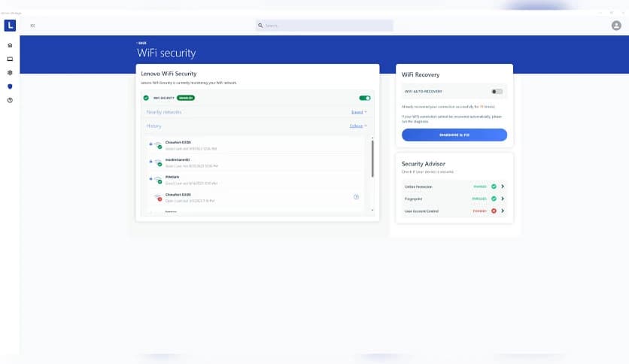Screen dimensions: 629x364
Task: Click the WiFi Recovery heading
Action: (x=421, y=74)
